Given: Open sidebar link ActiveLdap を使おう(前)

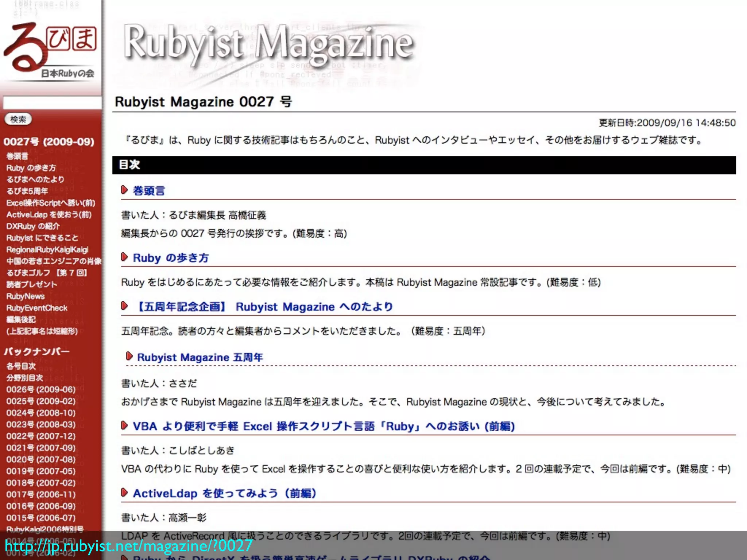Looking at the screenshot, I should point(49,214).
